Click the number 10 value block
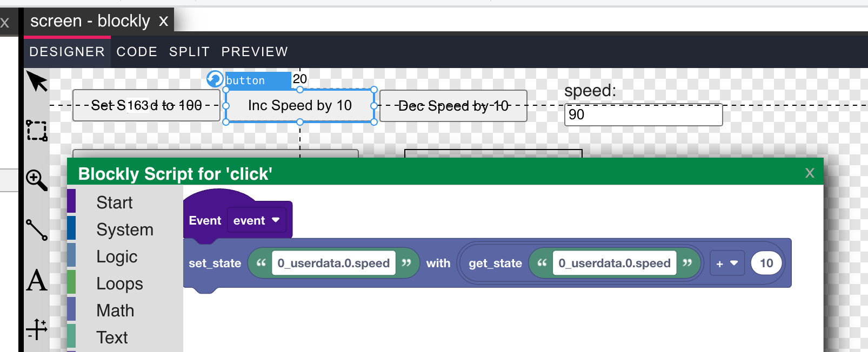 pos(766,263)
